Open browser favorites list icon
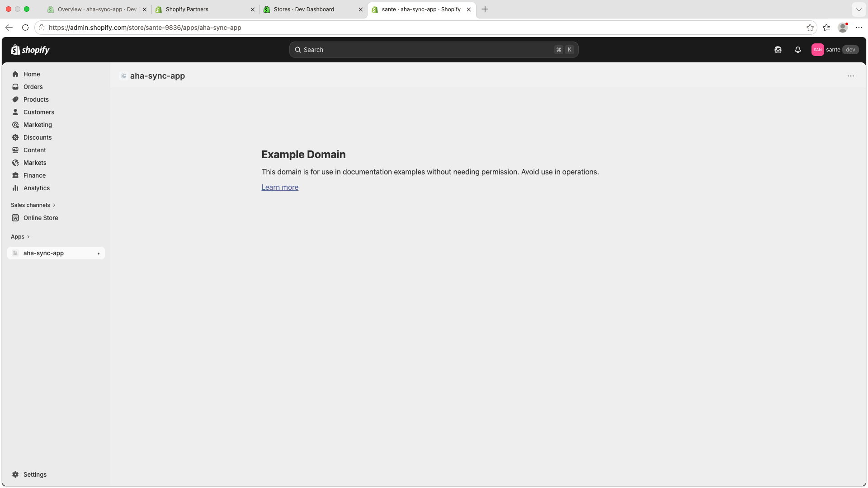Screen dimensions: 868x488 [x=826, y=28]
